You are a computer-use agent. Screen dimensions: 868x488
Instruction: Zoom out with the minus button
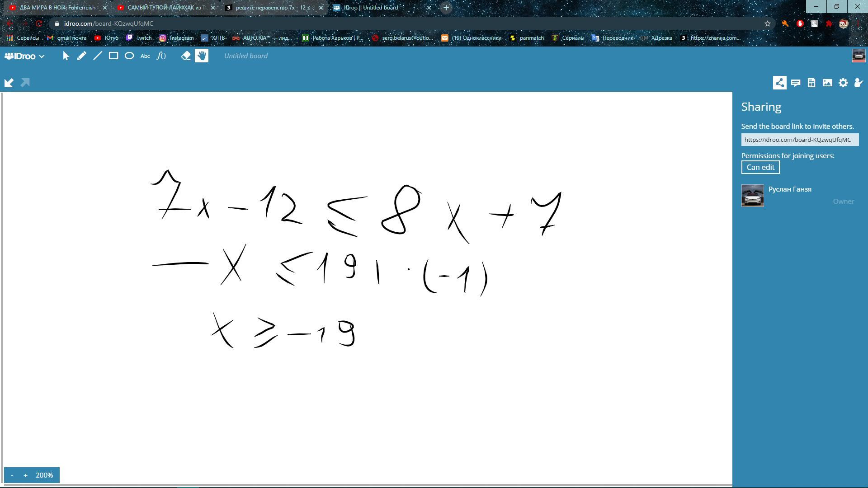point(12,475)
